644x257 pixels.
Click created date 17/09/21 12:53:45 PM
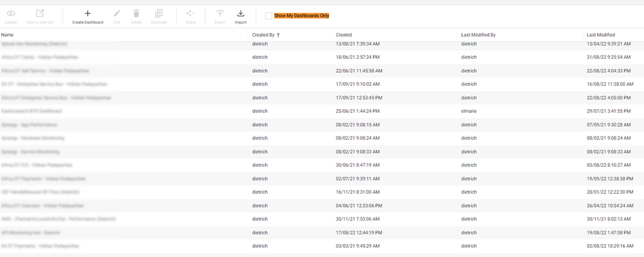(359, 98)
